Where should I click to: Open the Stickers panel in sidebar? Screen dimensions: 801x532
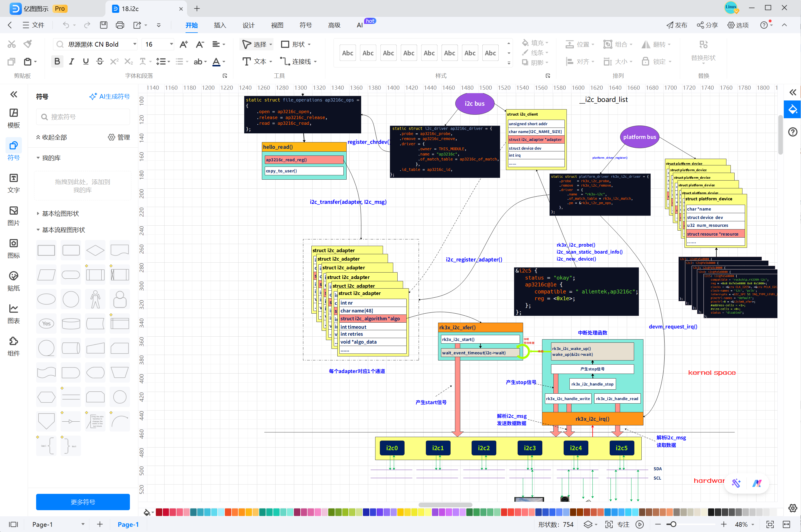point(14,281)
